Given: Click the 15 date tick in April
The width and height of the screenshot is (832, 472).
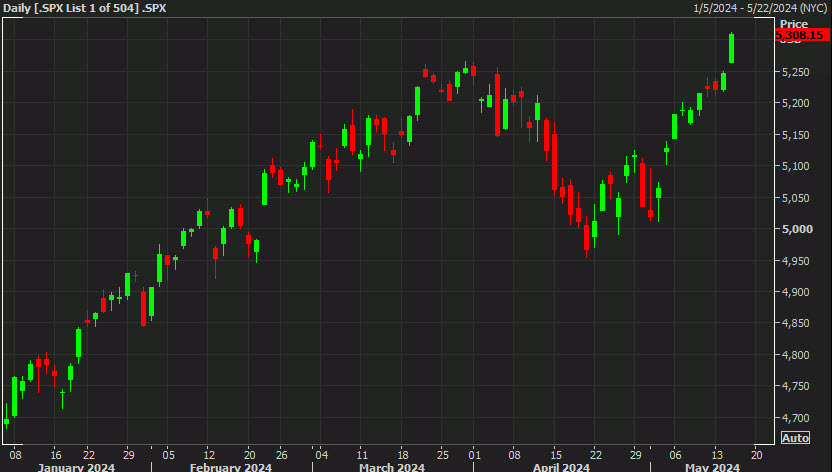Looking at the screenshot, I should 556,455.
